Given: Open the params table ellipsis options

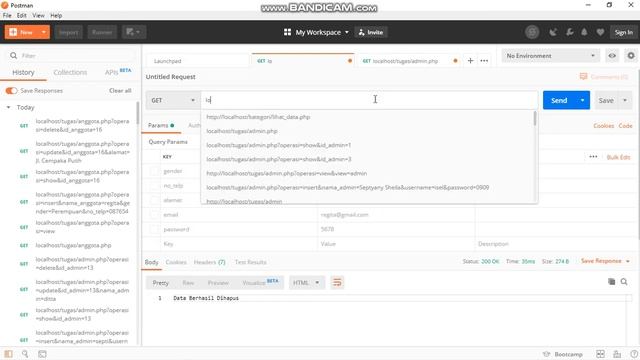Looking at the screenshot, I should point(593,157).
